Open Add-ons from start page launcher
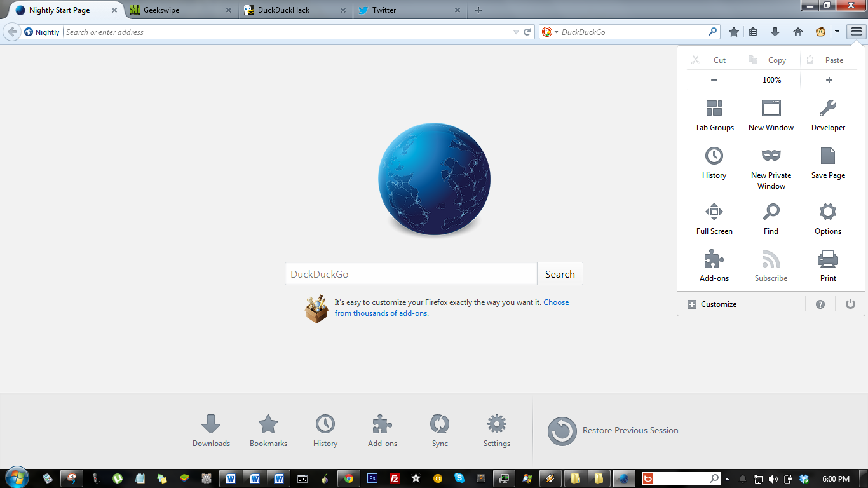The image size is (868, 488). 383,430
